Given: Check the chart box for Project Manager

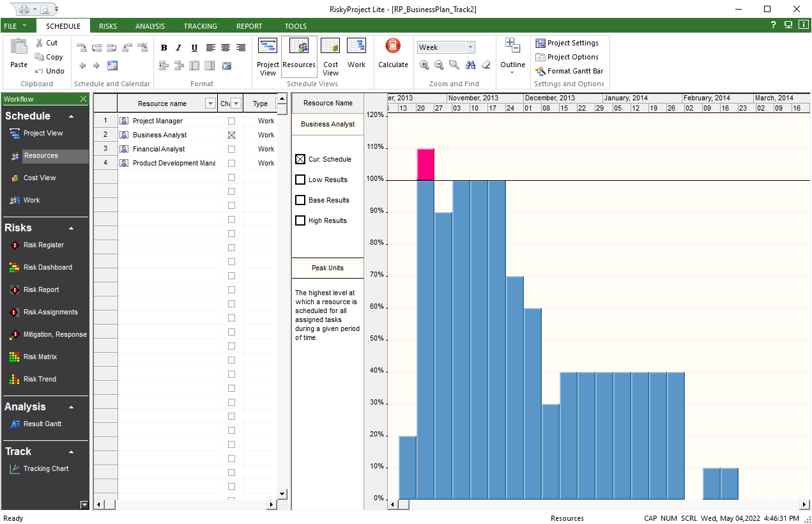Looking at the screenshot, I should (231, 121).
